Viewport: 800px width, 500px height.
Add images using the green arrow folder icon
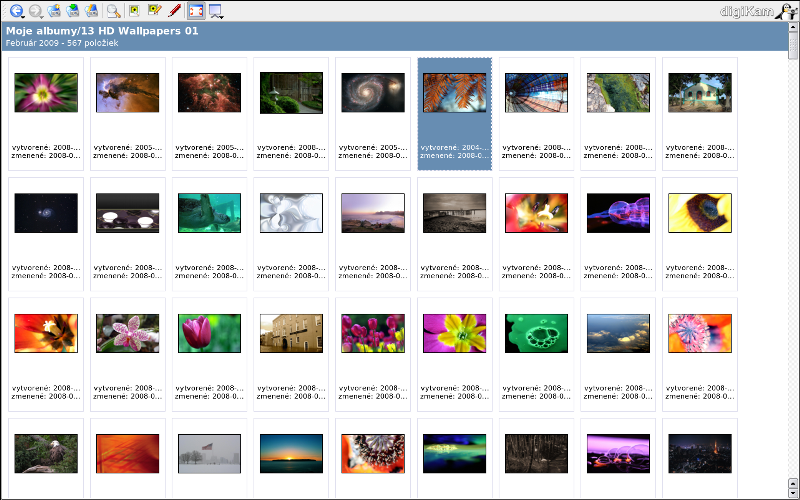pyautogui.click(x=72, y=11)
